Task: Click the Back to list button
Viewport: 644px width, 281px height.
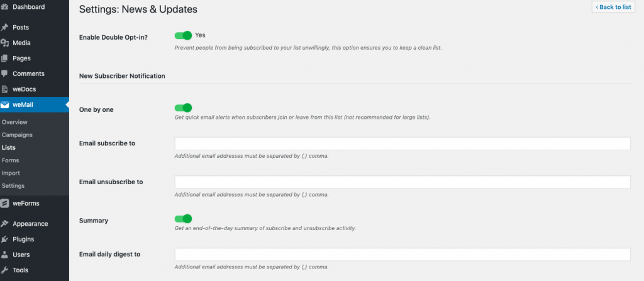Action: coord(613,7)
